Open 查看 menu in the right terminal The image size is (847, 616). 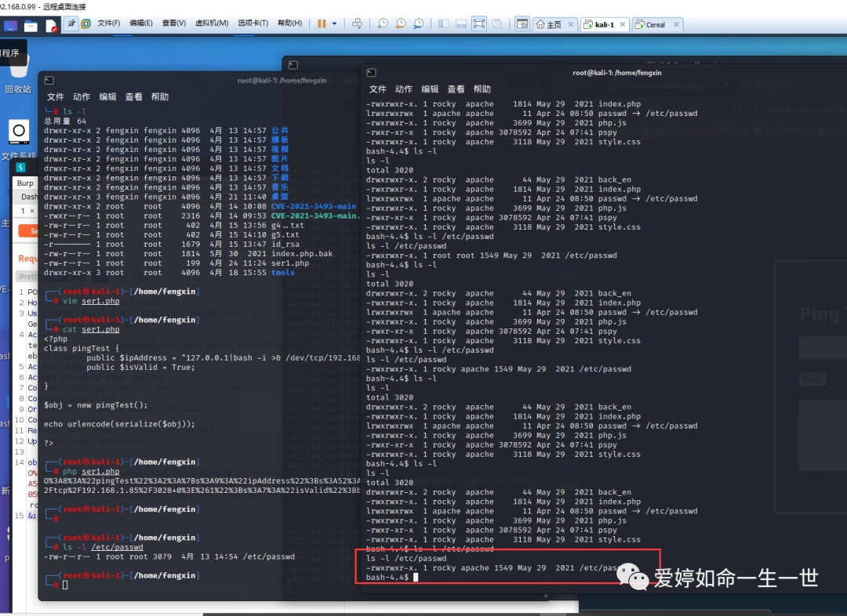(456, 89)
